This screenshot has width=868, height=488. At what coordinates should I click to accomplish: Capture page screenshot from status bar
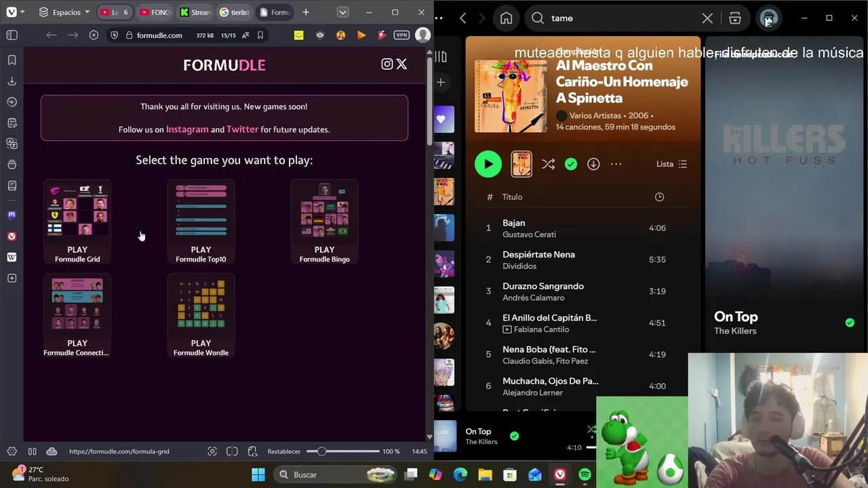[x=212, y=451]
